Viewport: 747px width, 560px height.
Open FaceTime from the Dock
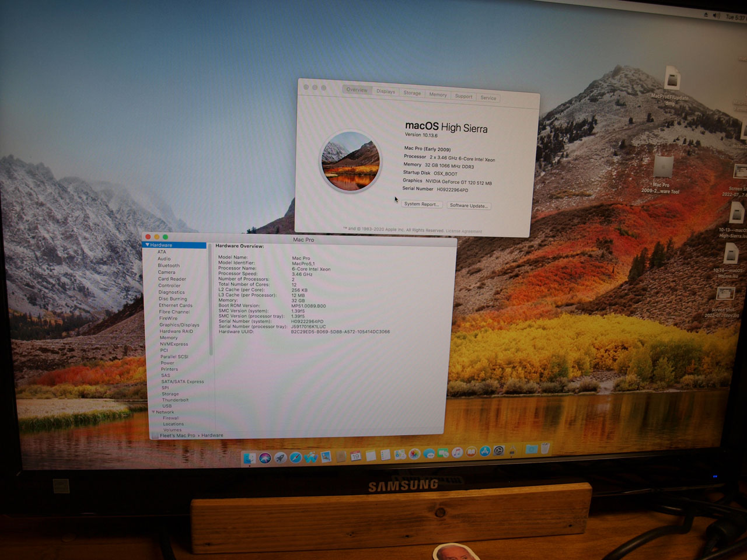[443, 453]
